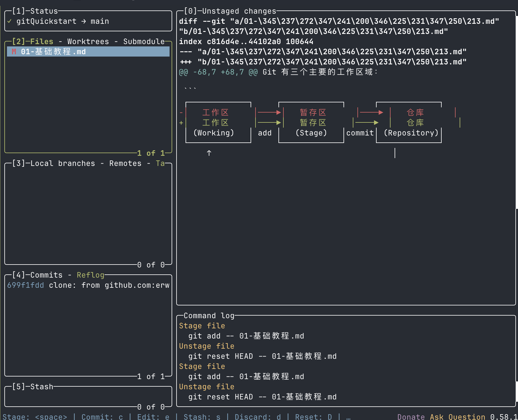This screenshot has width=518, height=420.
Task: Switch to the Worktrees tab
Action: click(88, 41)
